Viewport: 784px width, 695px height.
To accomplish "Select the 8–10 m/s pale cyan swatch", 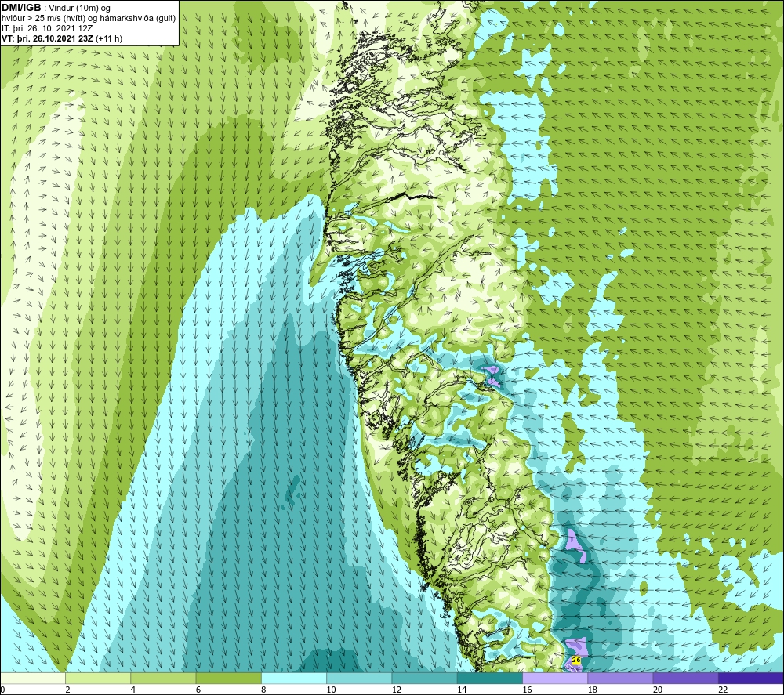I will (294, 678).
